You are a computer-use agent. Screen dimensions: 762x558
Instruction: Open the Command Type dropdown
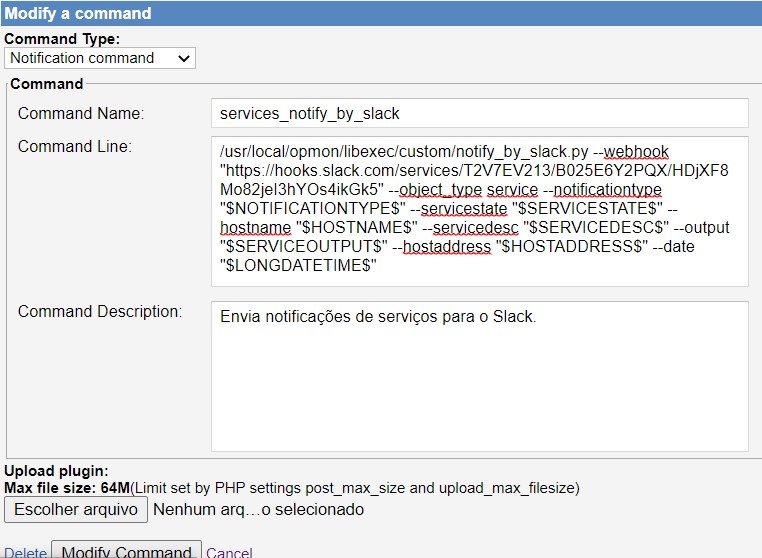100,58
